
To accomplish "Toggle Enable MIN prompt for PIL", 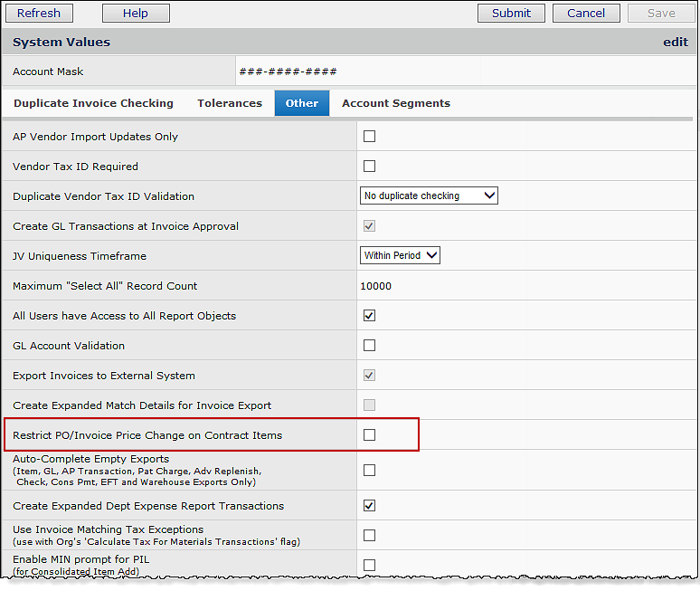I will (x=369, y=566).
